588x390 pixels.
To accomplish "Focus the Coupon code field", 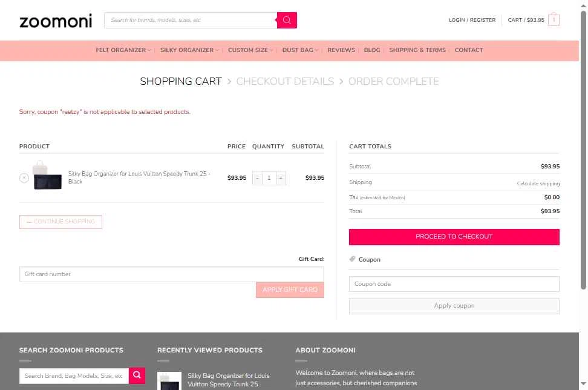I will tap(454, 284).
